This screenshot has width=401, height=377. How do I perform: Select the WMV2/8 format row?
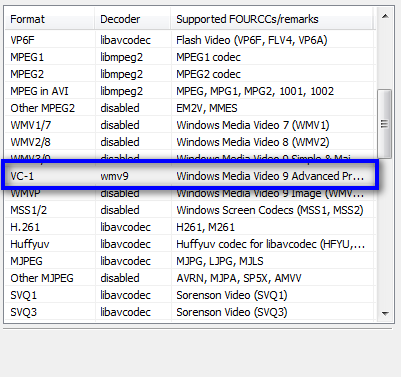[x=190, y=142]
